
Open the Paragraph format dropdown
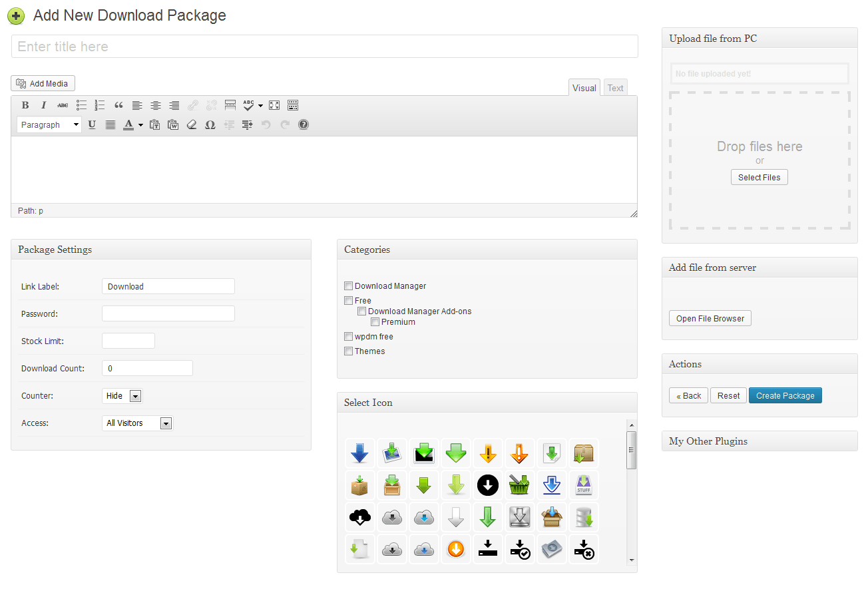coord(49,124)
